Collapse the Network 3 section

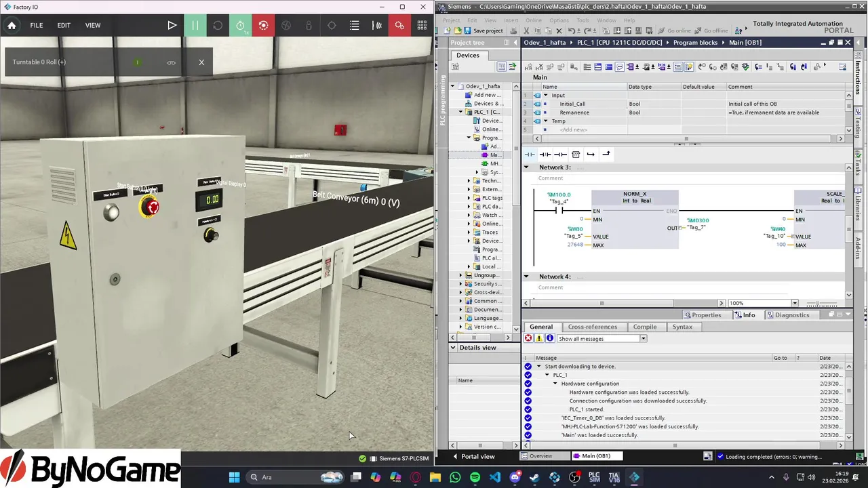[x=526, y=167]
